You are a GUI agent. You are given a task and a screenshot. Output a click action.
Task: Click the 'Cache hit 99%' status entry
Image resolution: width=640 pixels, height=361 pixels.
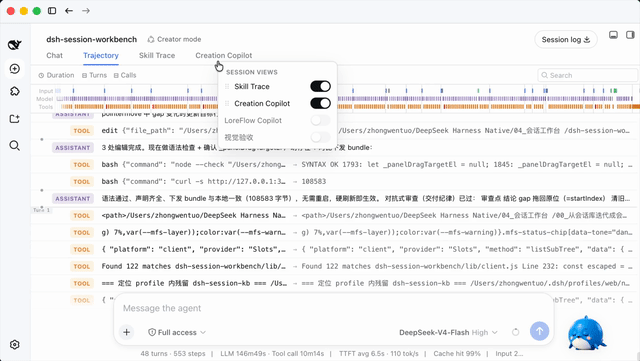click(x=457, y=354)
